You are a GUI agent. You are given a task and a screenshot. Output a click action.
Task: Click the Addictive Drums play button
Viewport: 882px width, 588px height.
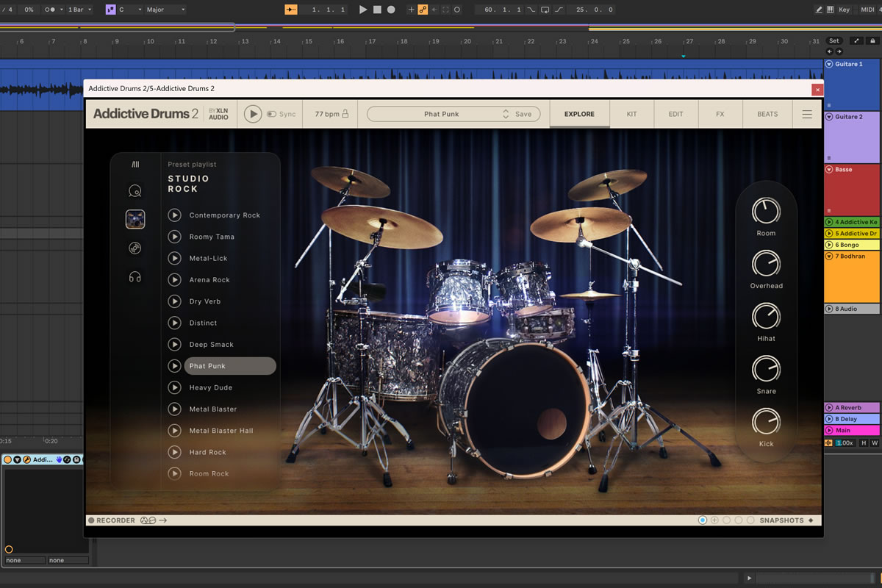(253, 114)
